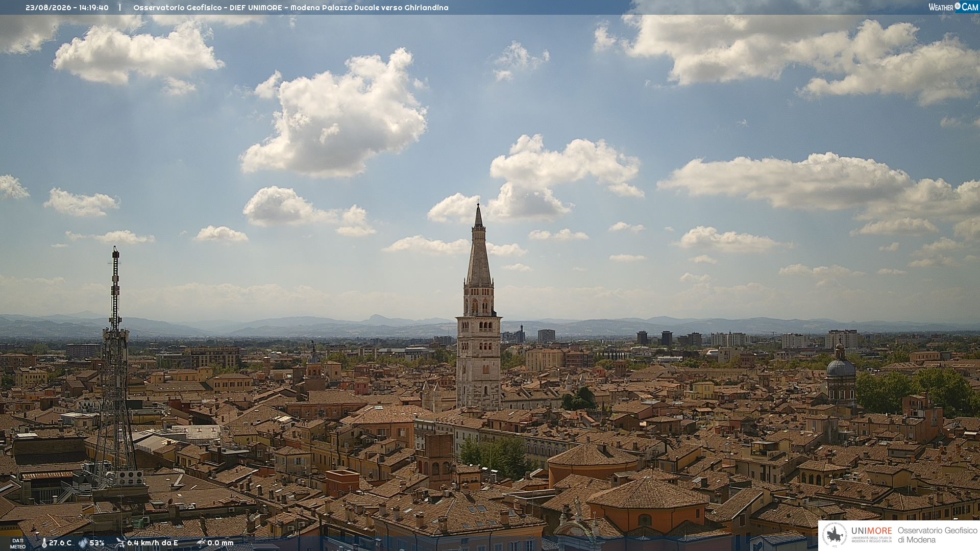980x551 pixels.
Task: Click the humidity water-drops icon
Action: [83, 543]
